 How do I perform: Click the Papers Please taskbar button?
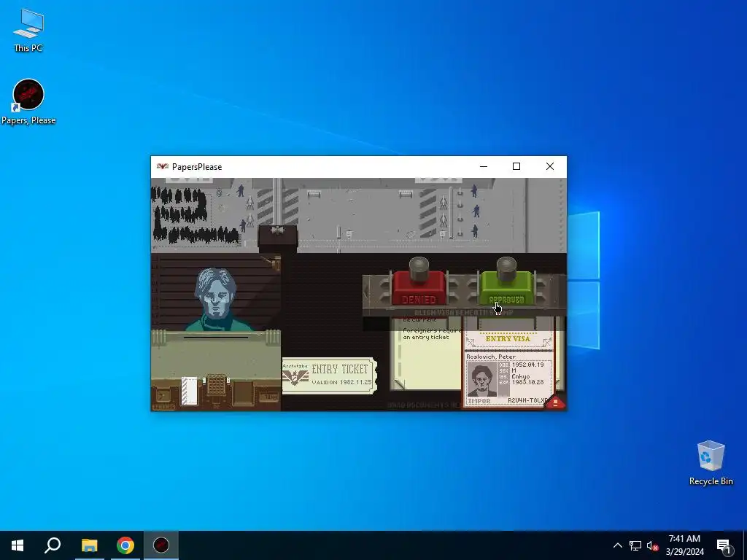tap(161, 545)
